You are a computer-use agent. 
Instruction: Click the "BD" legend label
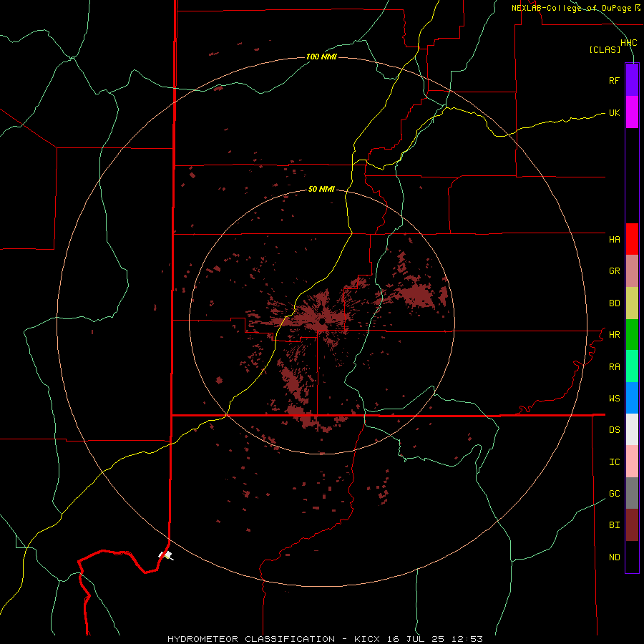(614, 303)
